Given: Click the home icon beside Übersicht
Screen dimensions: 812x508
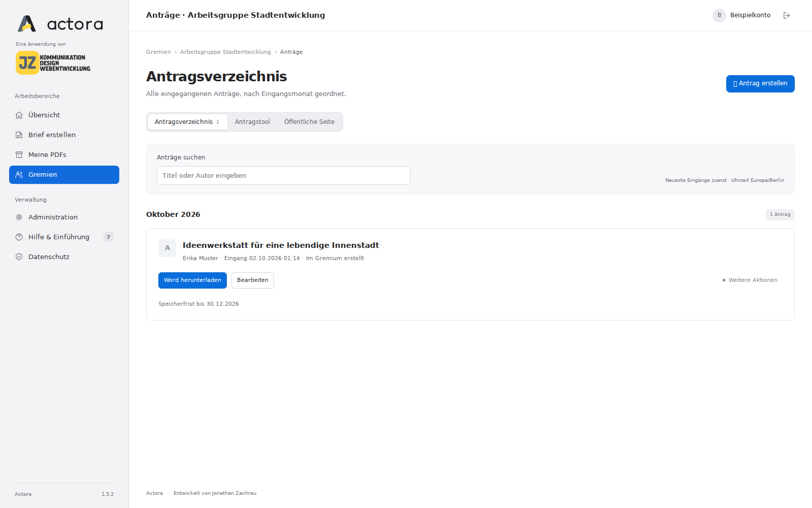Looking at the screenshot, I should pos(19,115).
